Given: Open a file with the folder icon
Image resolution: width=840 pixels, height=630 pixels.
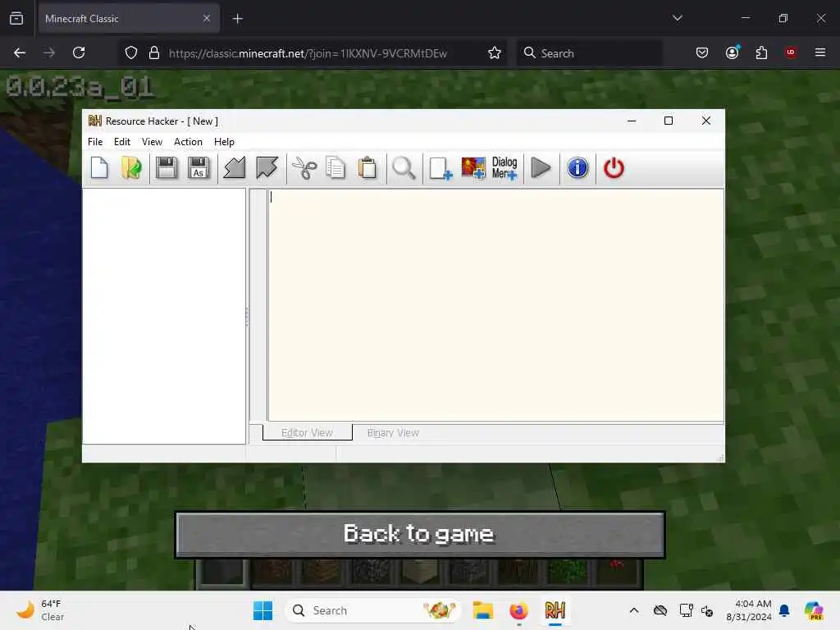Looking at the screenshot, I should pyautogui.click(x=131, y=168).
